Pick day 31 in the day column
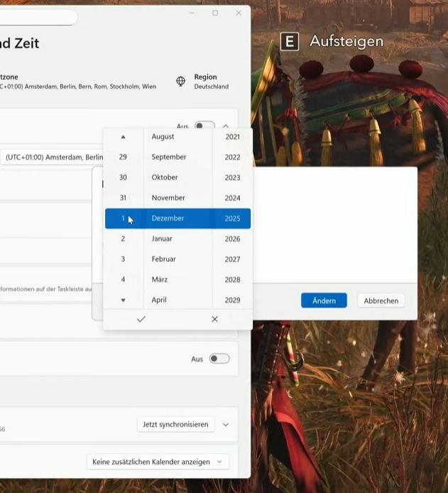 click(123, 198)
